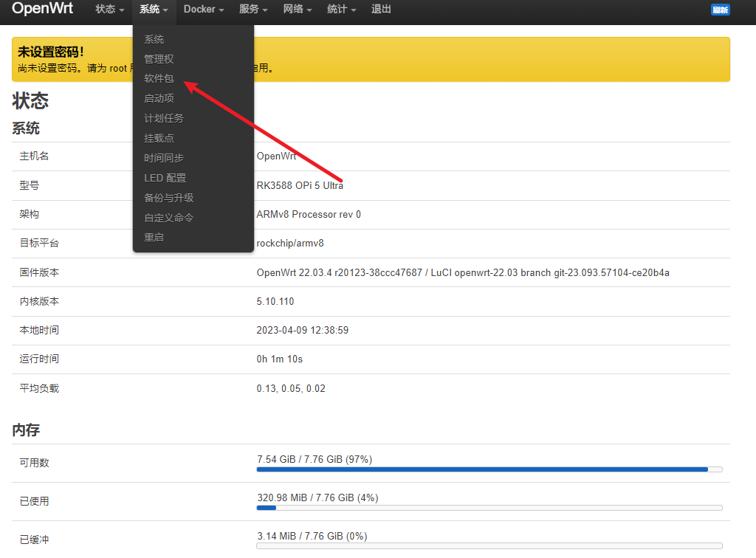Image resolution: width=756 pixels, height=558 pixels.
Task: Click the 已缓冲 row label
Action: (x=34, y=540)
